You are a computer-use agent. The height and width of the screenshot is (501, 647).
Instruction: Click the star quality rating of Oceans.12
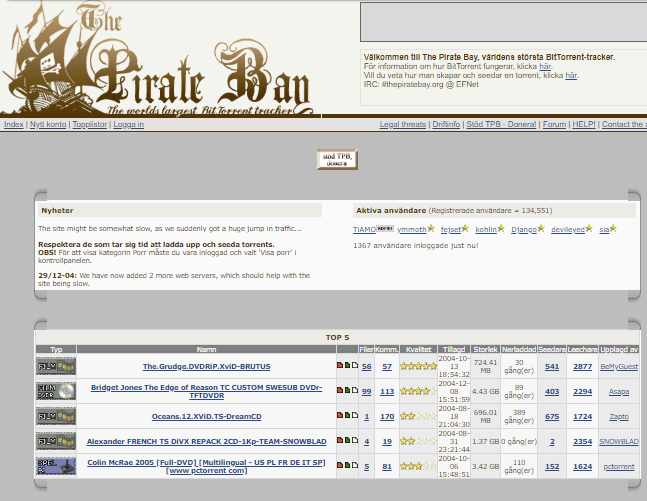point(418,416)
